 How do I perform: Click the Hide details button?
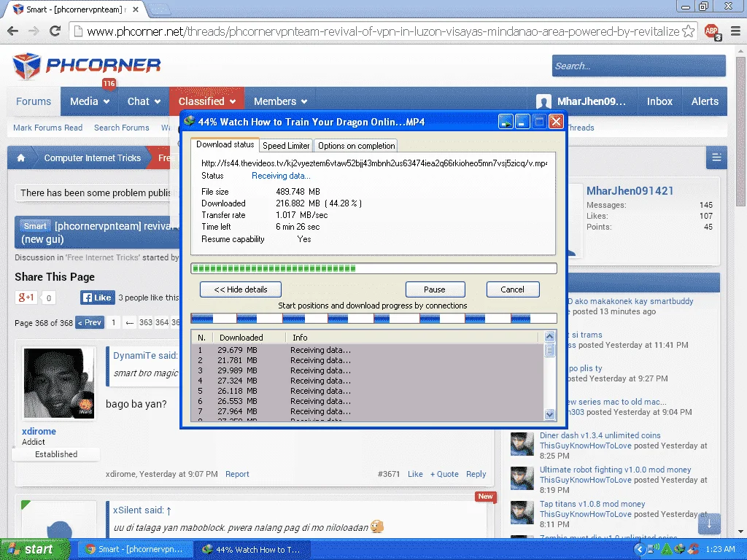click(241, 289)
